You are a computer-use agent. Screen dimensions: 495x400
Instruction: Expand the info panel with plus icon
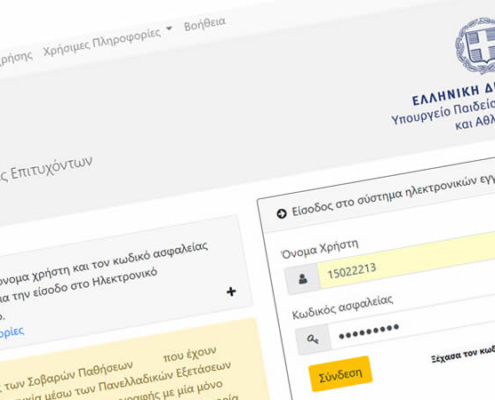231,292
